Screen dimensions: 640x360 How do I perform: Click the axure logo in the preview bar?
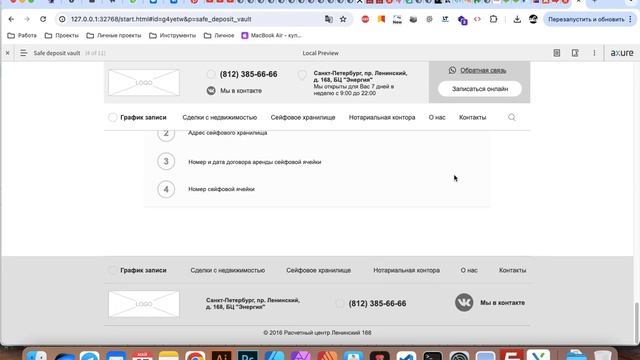point(622,53)
